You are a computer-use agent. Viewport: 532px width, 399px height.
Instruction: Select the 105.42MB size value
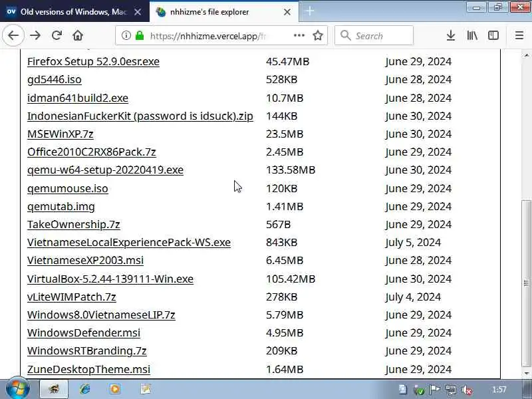291,279
